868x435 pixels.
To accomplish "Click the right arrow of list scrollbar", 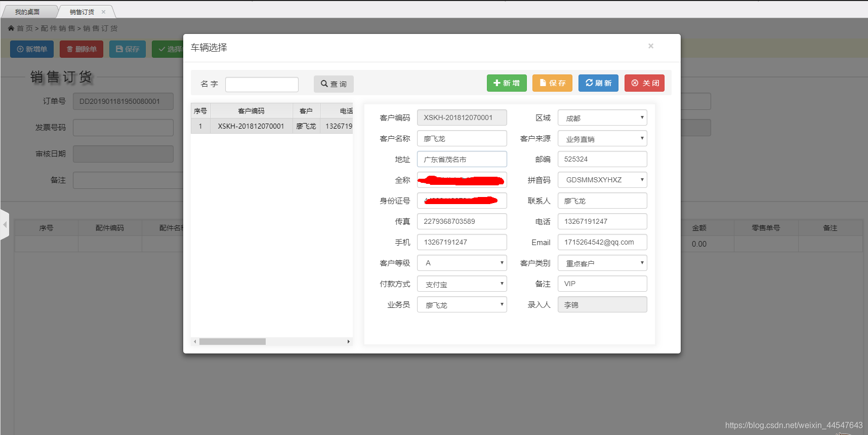I will [348, 342].
